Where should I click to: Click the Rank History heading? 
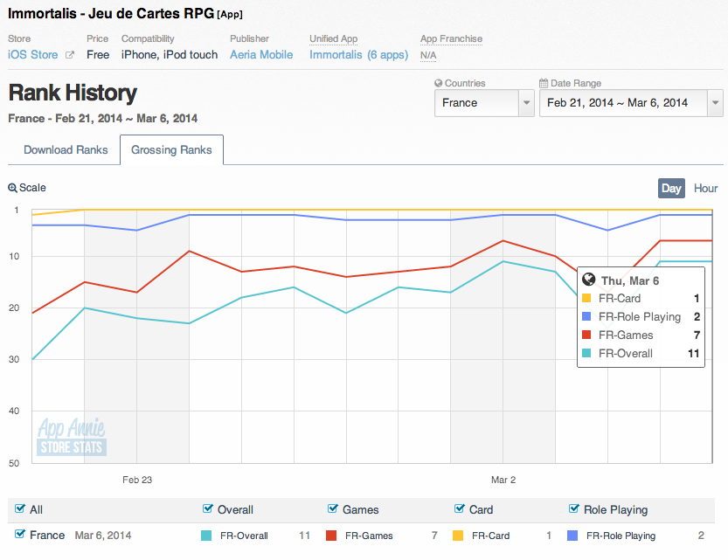73,93
